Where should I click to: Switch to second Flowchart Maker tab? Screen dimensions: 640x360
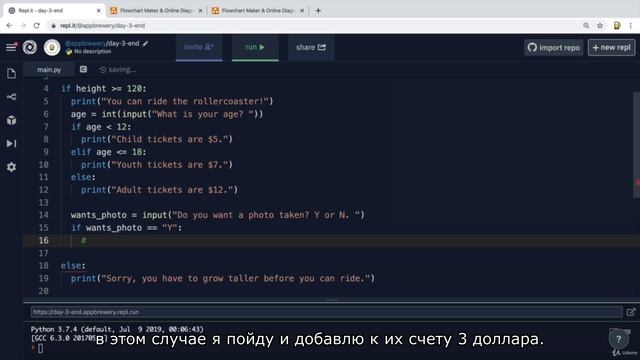[258, 11]
